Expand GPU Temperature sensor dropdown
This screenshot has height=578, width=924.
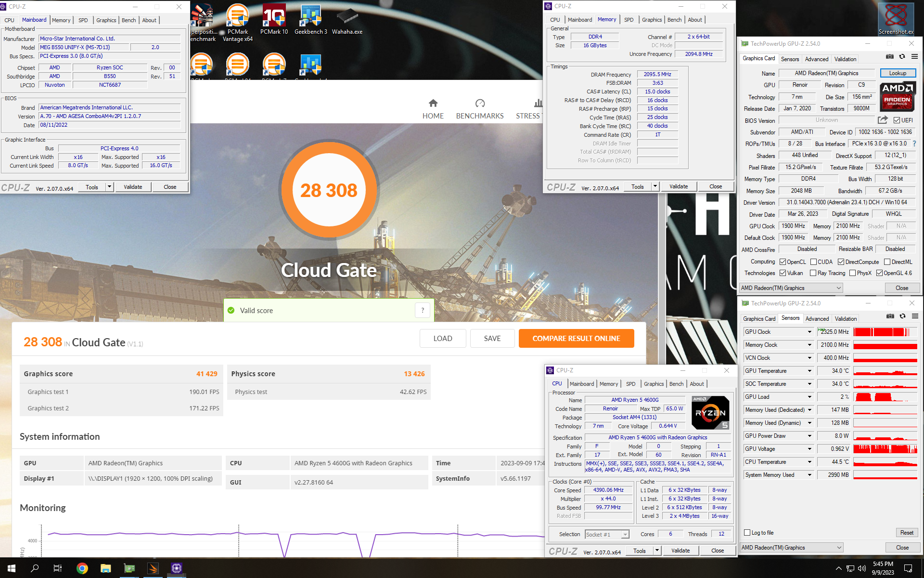(809, 371)
